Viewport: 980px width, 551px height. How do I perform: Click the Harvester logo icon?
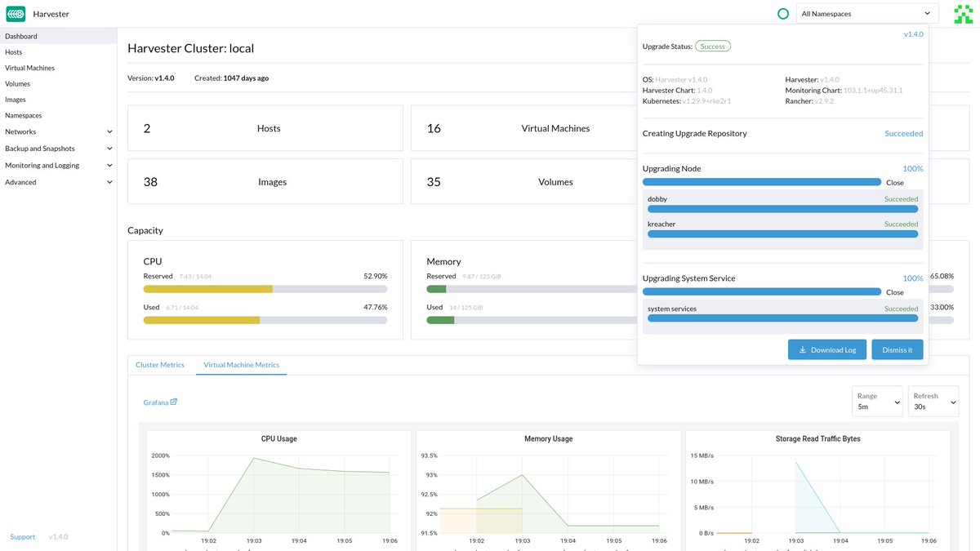16,14
